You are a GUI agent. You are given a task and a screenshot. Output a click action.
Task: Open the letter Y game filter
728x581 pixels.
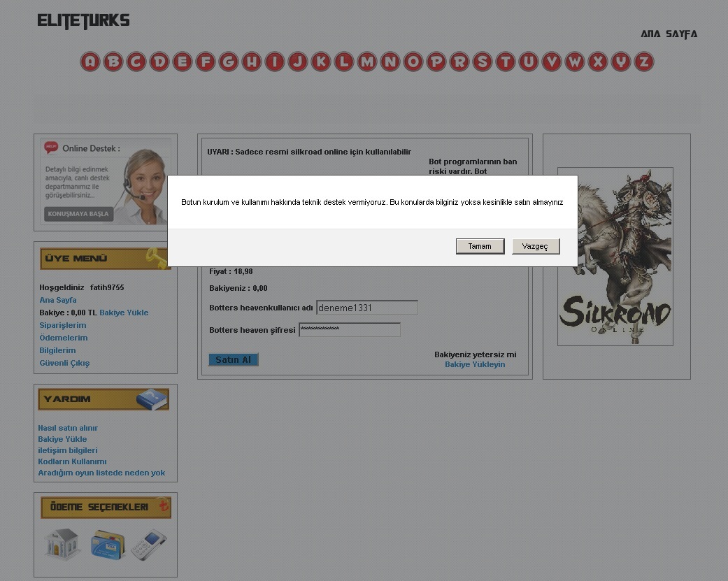coord(621,62)
